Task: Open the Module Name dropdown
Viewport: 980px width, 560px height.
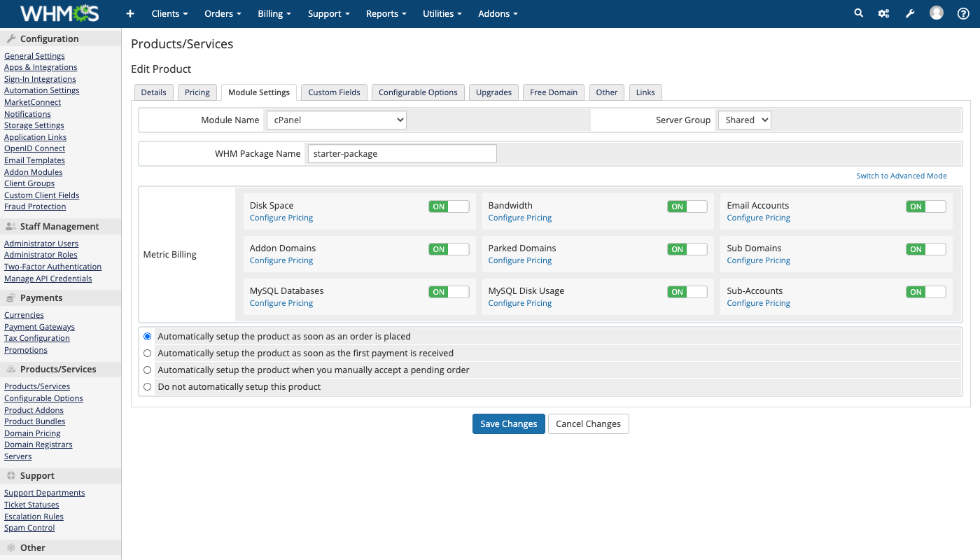Action: (x=336, y=119)
